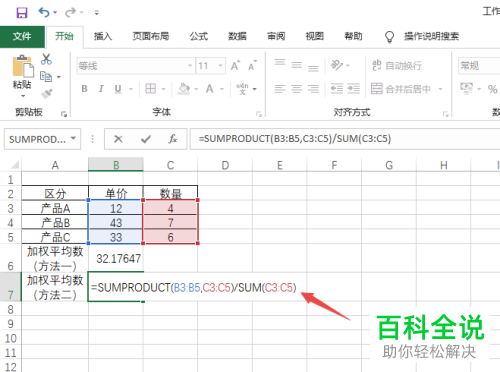Set bottom vertical alignment

(x=313, y=68)
